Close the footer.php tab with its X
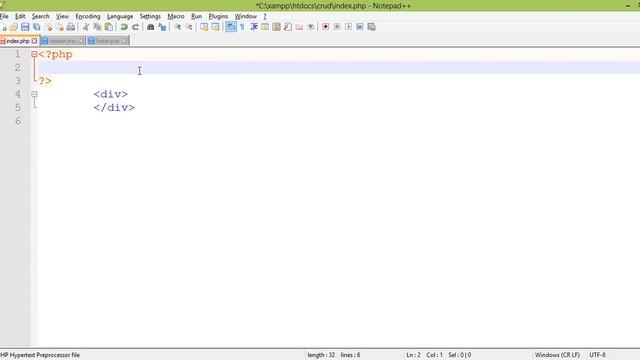 [x=124, y=41]
